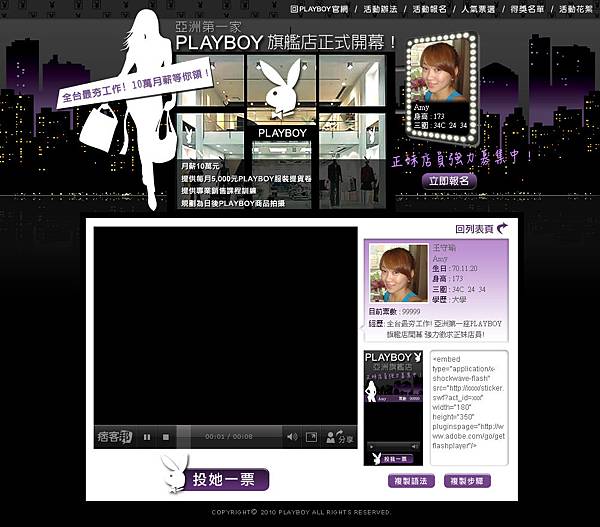The height and width of the screenshot is (527, 600).
Task: Click 生日 70.11.20 row in profile
Action: pos(455,268)
